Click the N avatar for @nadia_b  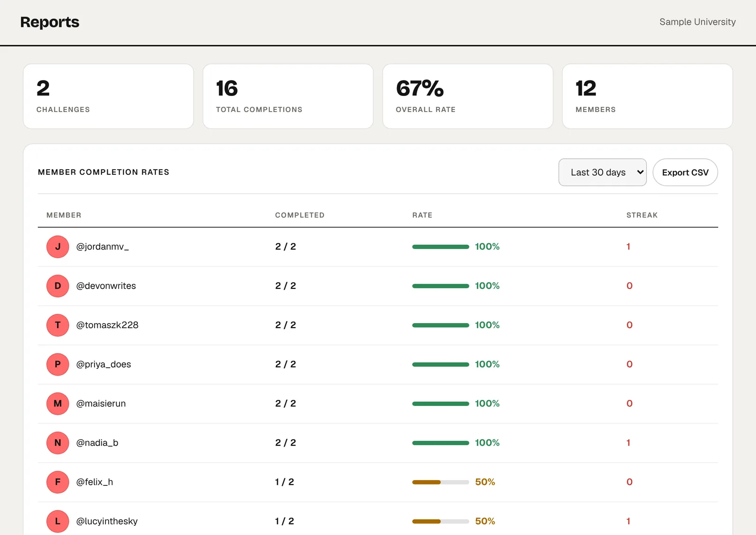[58, 443]
